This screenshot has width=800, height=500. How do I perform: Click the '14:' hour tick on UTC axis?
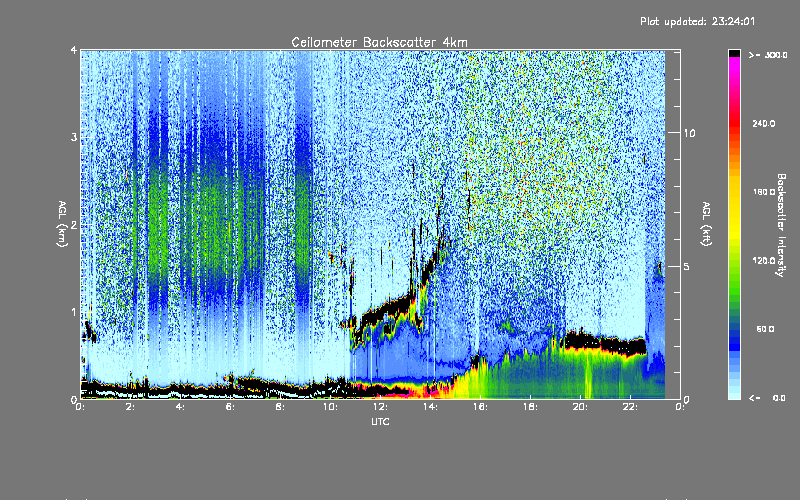430,407
